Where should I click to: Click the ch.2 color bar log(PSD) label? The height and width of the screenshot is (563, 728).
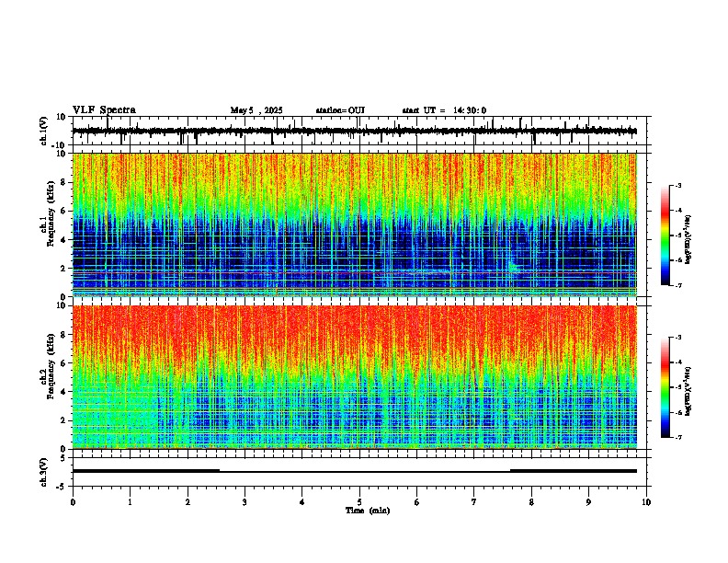pyautogui.click(x=688, y=391)
